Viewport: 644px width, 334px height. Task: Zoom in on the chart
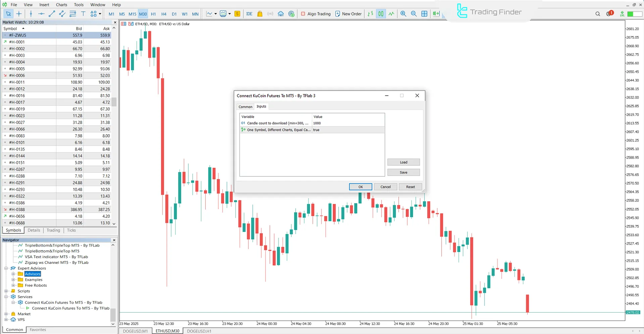pyautogui.click(x=403, y=14)
